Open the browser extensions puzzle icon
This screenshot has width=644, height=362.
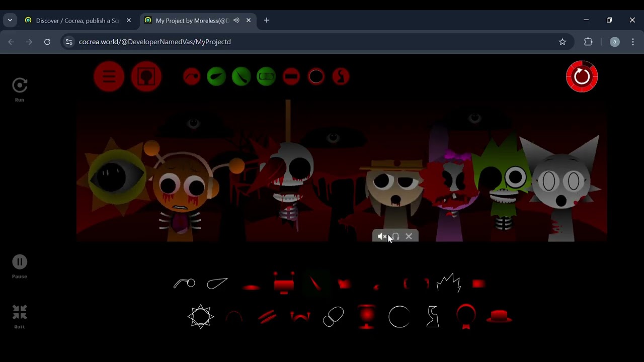[x=588, y=42]
